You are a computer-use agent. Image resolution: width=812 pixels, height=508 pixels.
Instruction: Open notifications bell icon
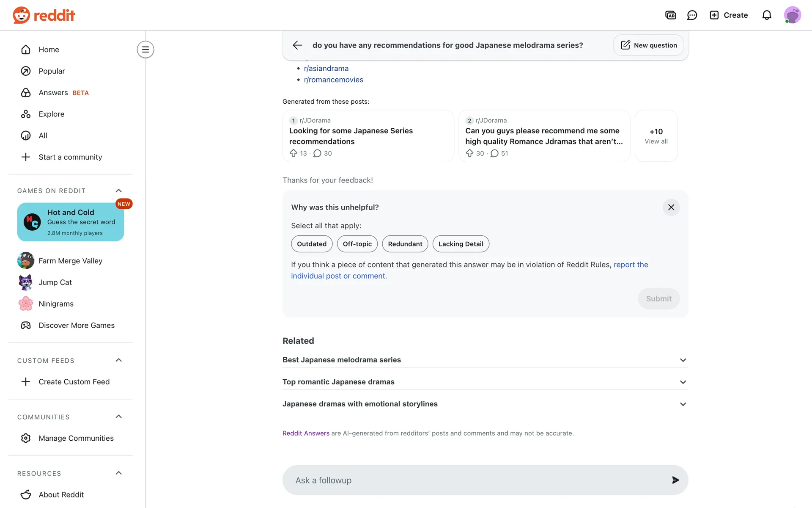(x=766, y=15)
